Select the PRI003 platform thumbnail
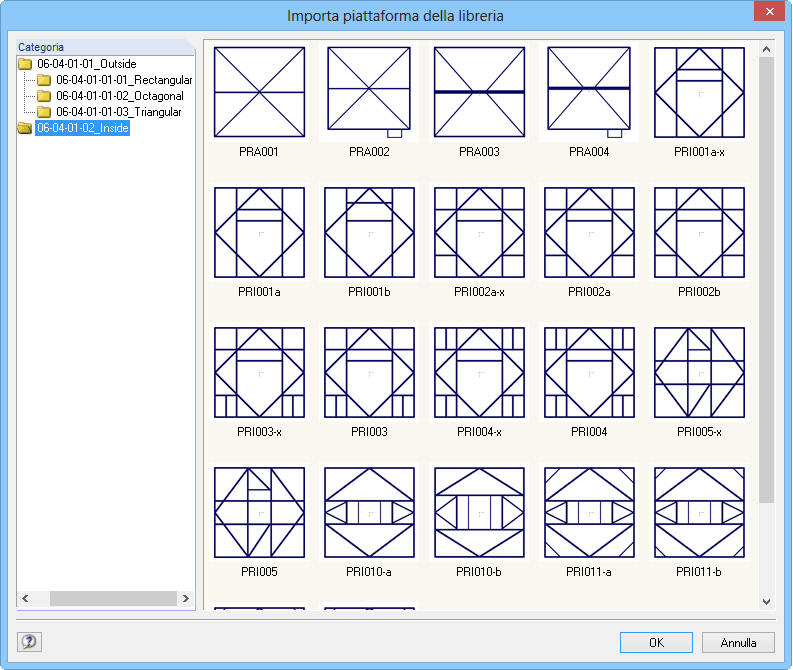The image size is (793, 670). tap(369, 372)
